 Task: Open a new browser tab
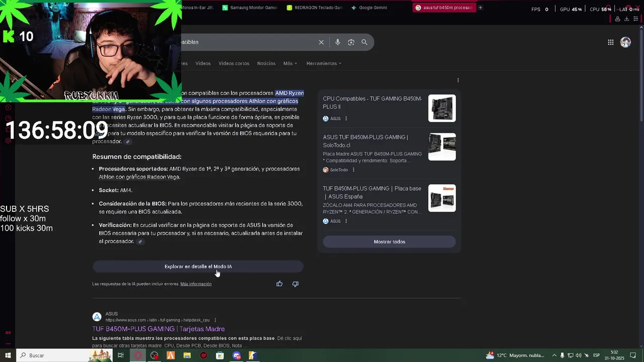[x=480, y=8]
